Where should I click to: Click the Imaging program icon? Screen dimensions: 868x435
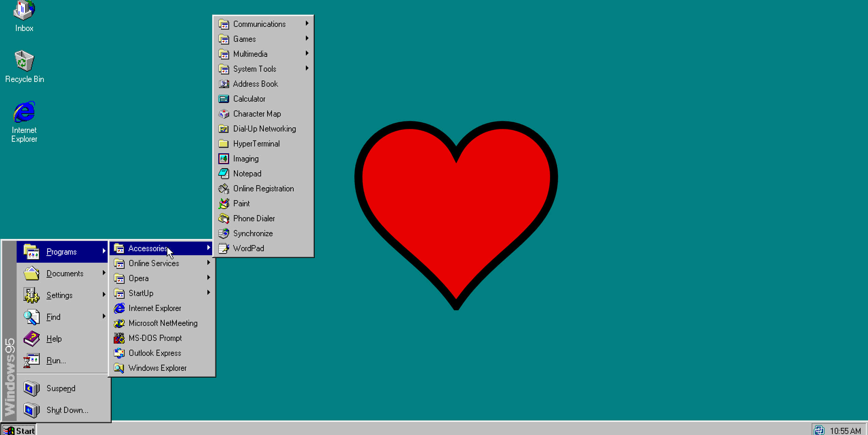[x=223, y=159]
